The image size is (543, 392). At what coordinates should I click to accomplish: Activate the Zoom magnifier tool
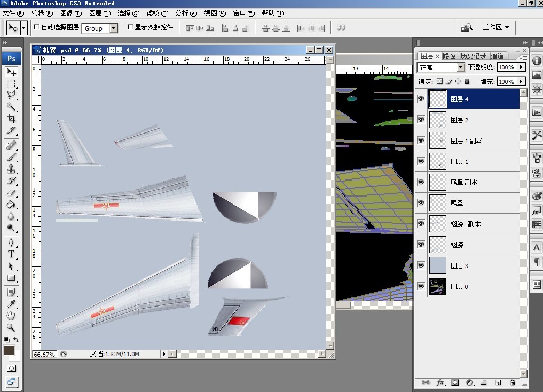click(11, 327)
